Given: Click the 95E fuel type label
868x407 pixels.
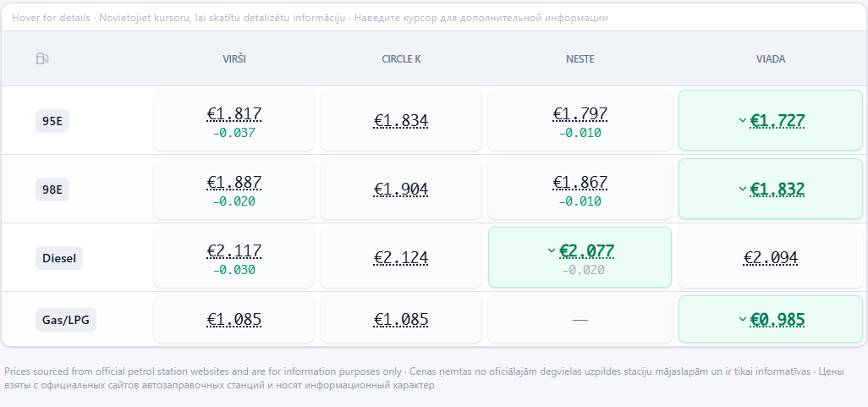Looking at the screenshot, I should (x=52, y=121).
